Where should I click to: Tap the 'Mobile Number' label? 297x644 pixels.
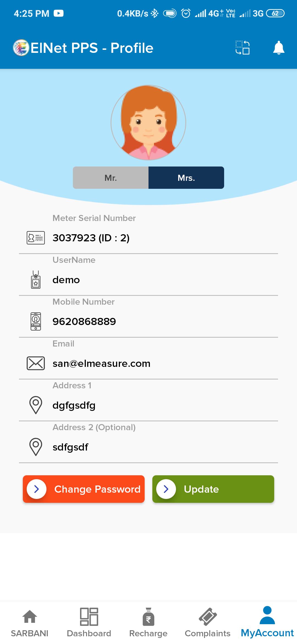(x=84, y=302)
